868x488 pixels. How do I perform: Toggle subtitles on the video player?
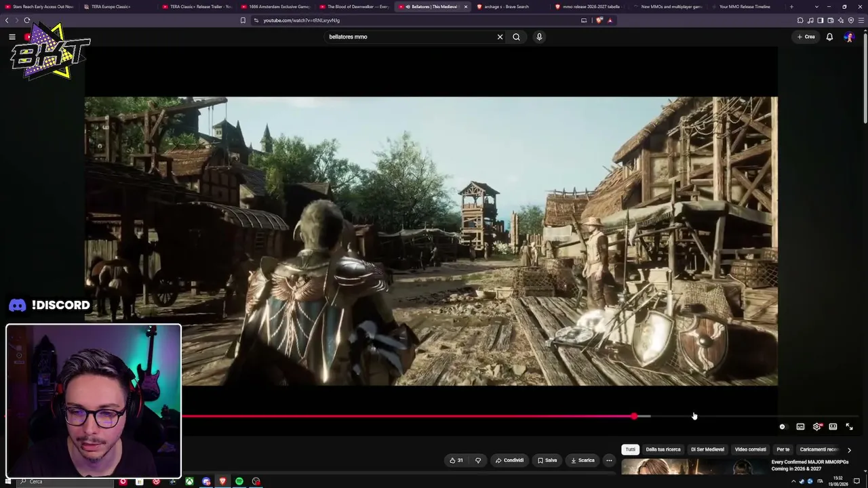[x=800, y=426]
